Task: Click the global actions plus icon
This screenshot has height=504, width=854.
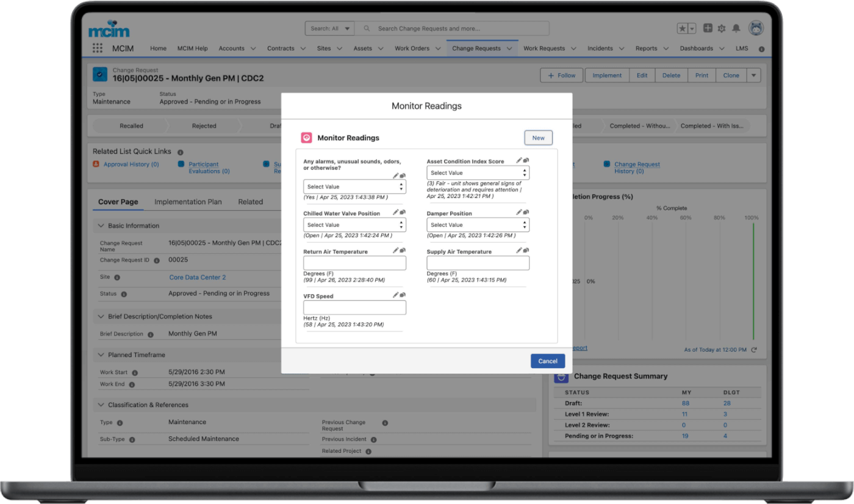Action: pos(708,28)
